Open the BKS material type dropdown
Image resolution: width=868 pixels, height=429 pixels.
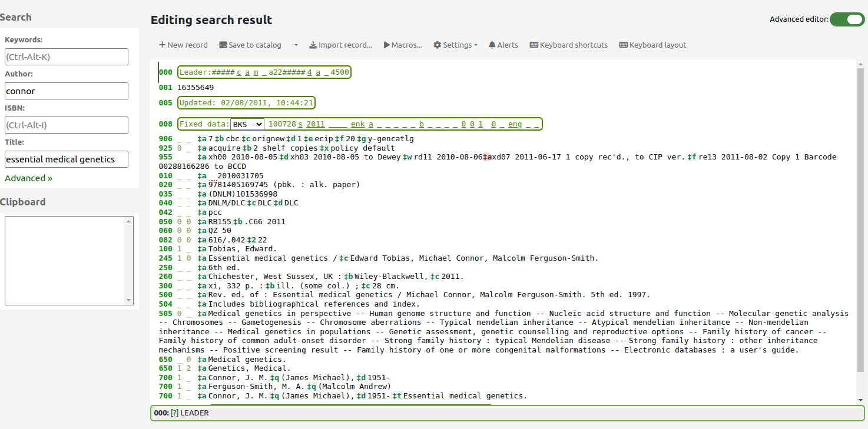pyautogui.click(x=247, y=124)
